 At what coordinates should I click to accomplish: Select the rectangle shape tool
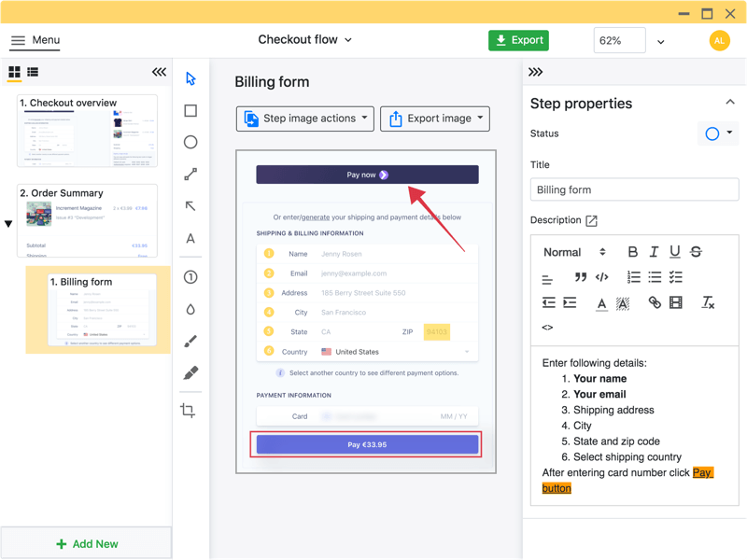point(190,110)
